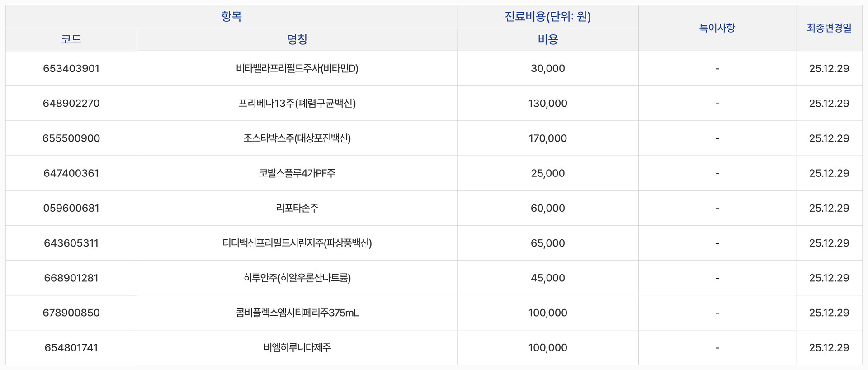The width and height of the screenshot is (868, 370).
Task: Click the 45,000 cost cell
Action: point(547,278)
